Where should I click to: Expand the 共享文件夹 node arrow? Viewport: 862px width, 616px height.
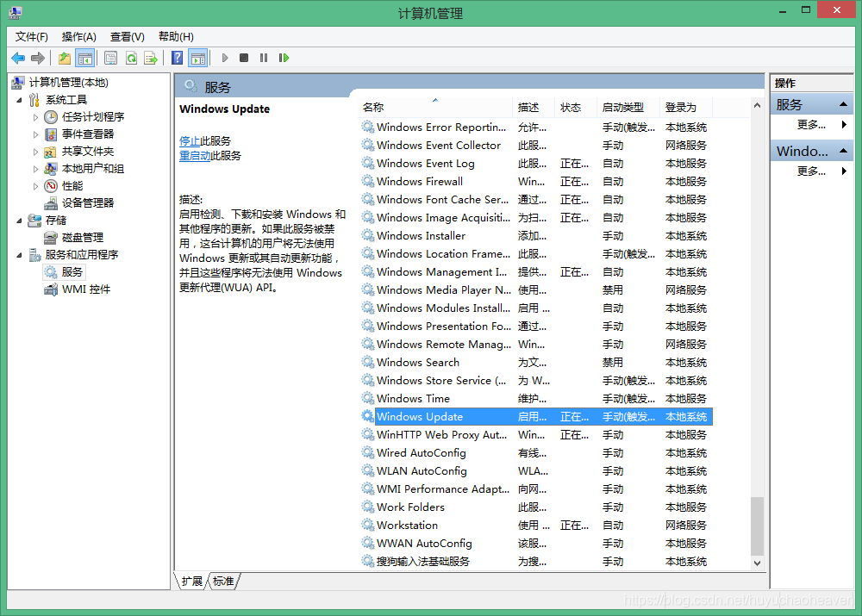(x=35, y=151)
